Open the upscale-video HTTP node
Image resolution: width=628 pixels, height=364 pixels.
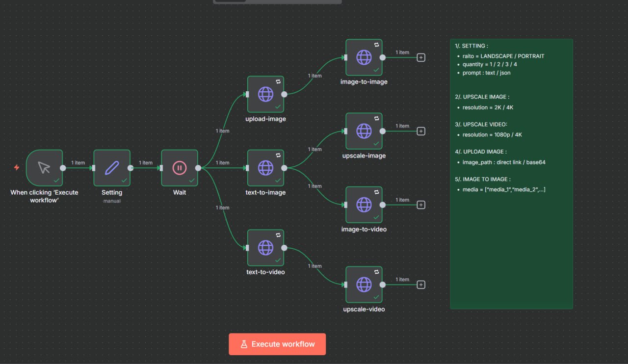pyautogui.click(x=364, y=285)
